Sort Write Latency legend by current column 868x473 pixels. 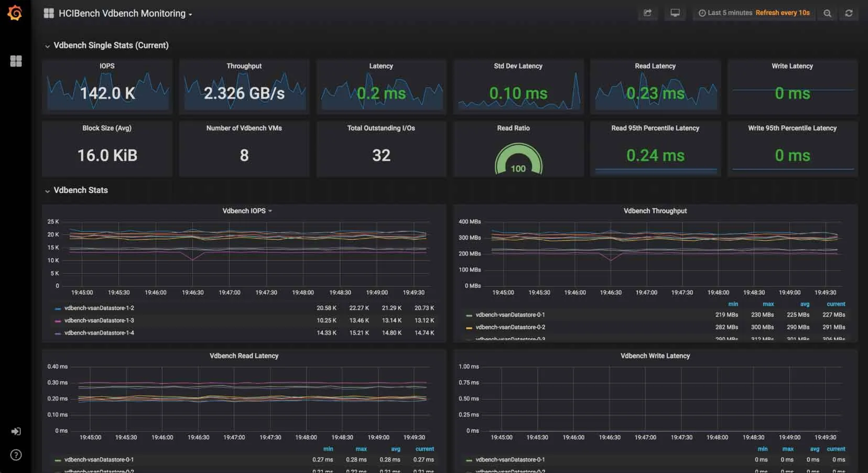(836, 449)
